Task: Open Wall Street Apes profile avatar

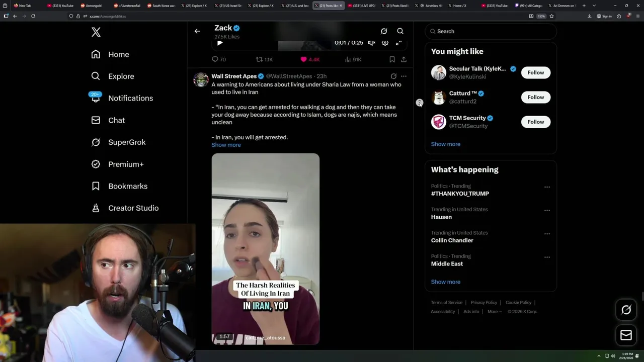Action: tap(201, 79)
